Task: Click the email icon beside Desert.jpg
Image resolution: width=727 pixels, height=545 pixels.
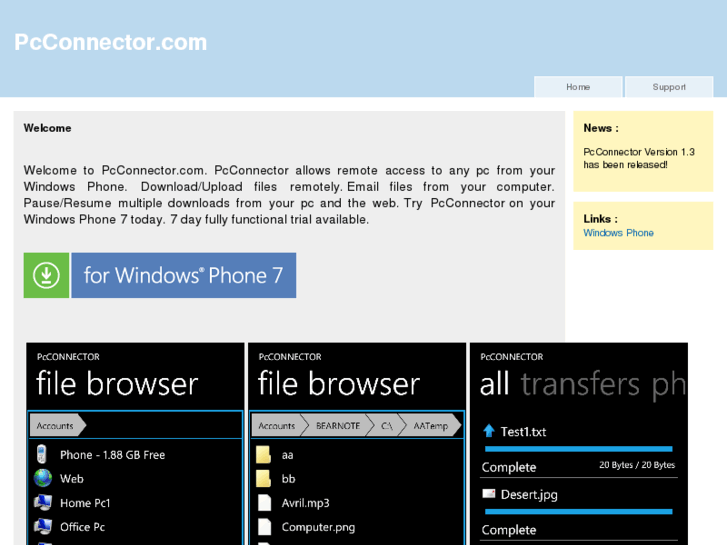Action: click(489, 494)
